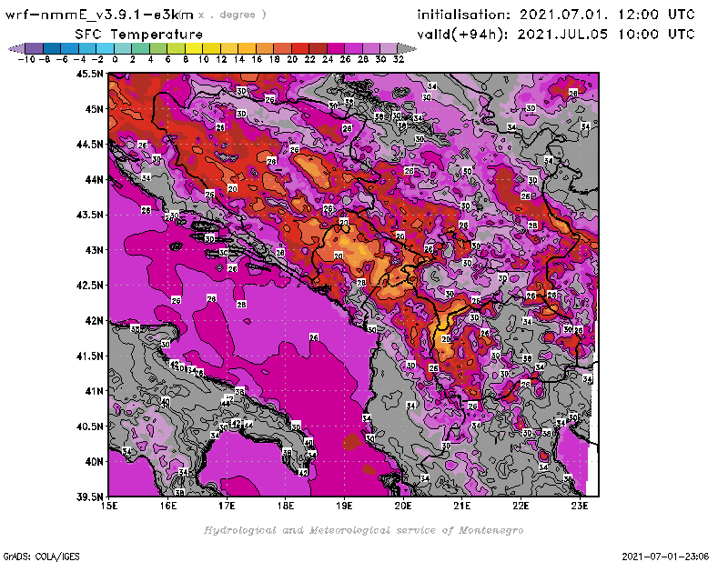Screen dimensions: 728x562
Task: Select the magenta swatch between 24 and 26
Action: (x=336, y=49)
